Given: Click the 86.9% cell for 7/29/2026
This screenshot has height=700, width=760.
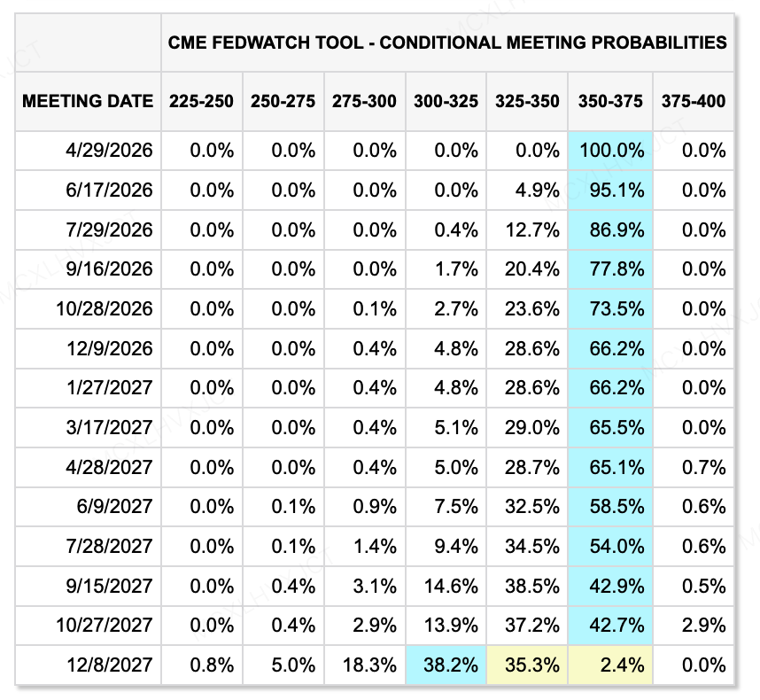Looking at the screenshot, I should tap(611, 230).
